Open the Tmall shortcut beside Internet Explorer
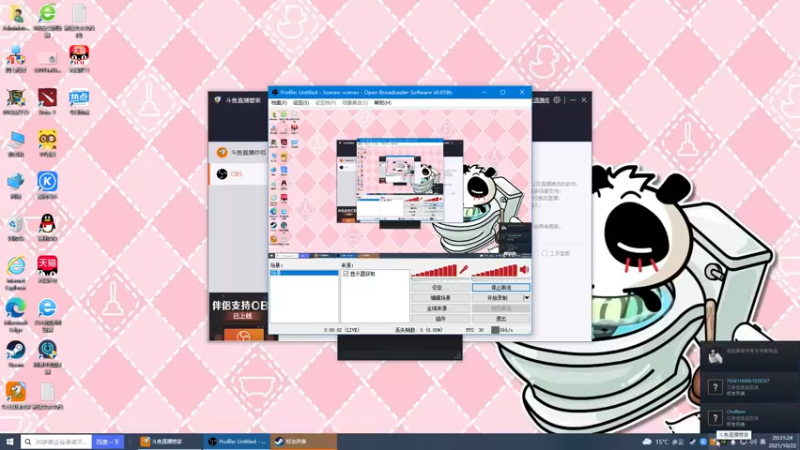The width and height of the screenshot is (800, 450). [47, 269]
